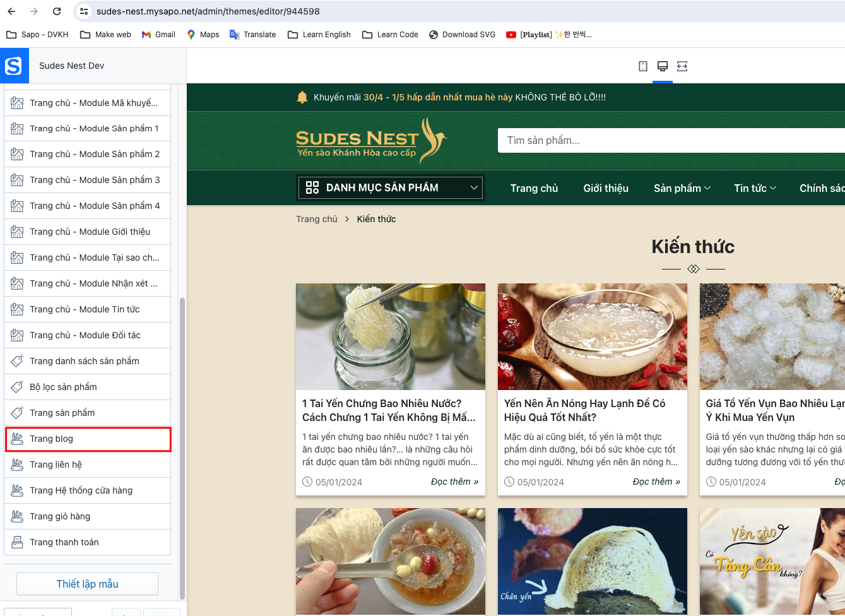Open Trang Hệ thống cửa hàng settings
845x616 pixels.
coord(88,490)
